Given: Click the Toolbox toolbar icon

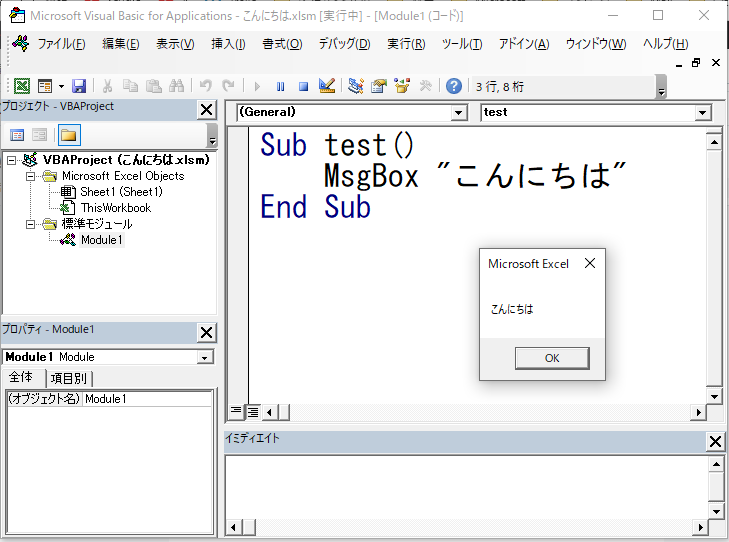Looking at the screenshot, I should (x=425, y=86).
